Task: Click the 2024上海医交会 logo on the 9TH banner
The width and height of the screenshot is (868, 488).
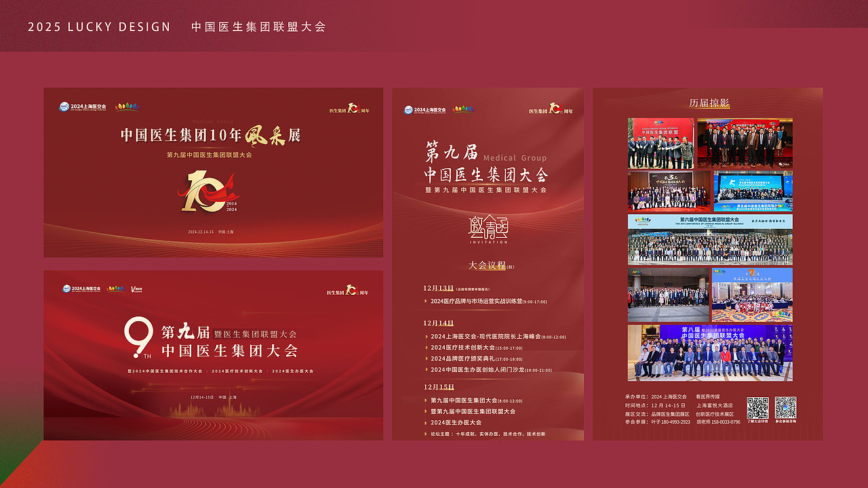Action: pos(81,288)
